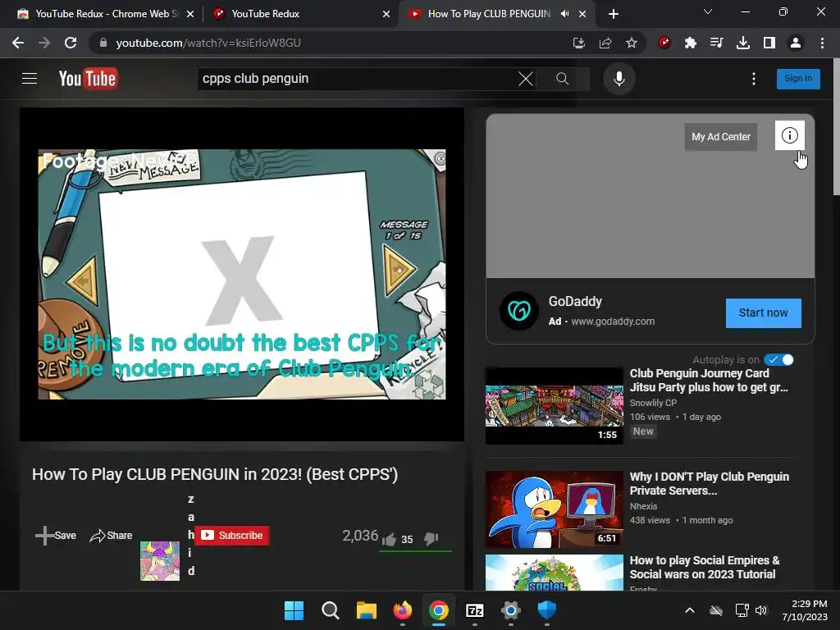View site info padlock

click(103, 43)
